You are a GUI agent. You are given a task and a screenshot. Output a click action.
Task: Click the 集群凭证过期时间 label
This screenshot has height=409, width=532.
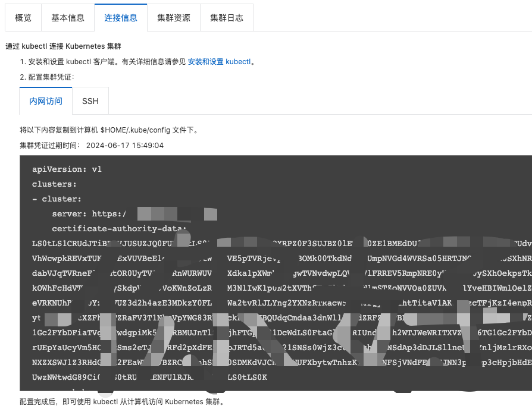point(50,146)
